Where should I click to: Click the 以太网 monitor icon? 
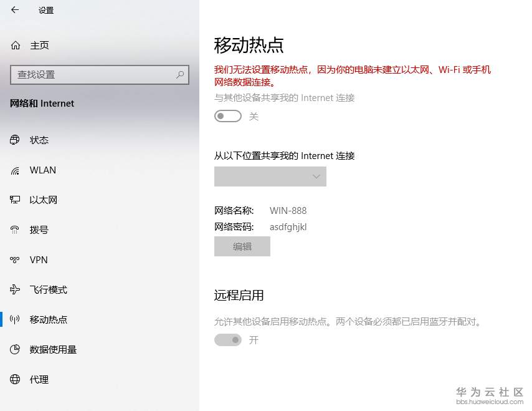pos(14,200)
